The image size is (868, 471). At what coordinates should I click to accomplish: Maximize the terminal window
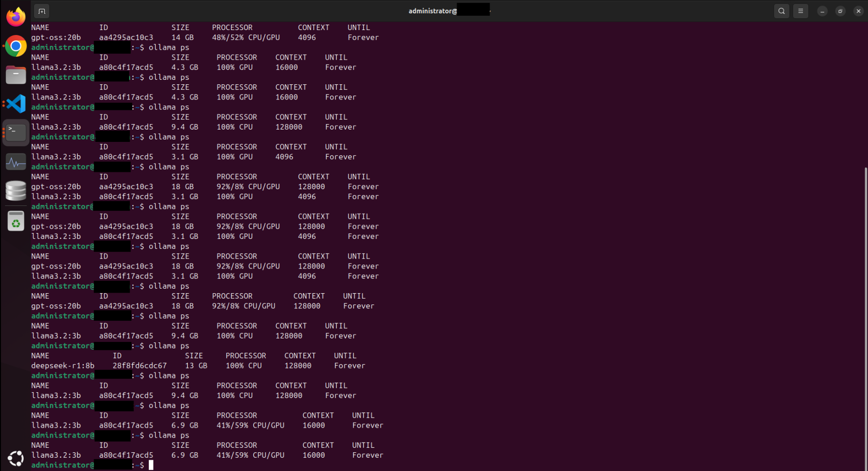click(840, 11)
